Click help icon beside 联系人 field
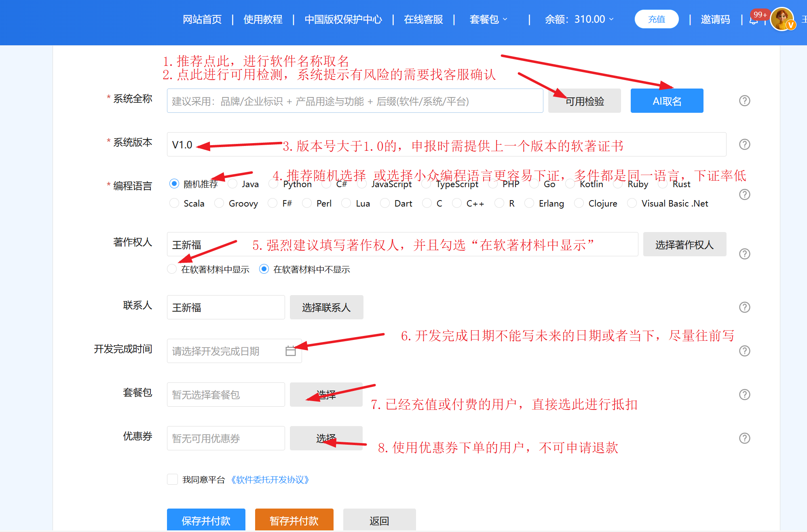 pos(744,307)
